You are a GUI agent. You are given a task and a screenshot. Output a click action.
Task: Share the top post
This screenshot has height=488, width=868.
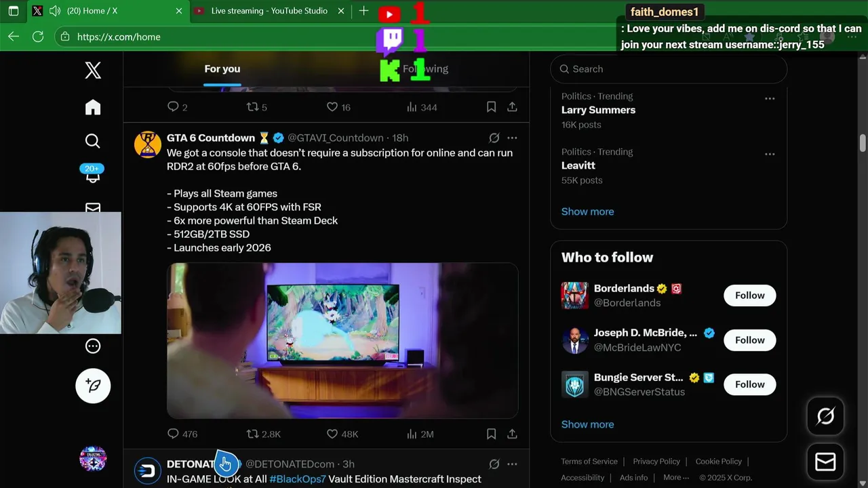512,107
